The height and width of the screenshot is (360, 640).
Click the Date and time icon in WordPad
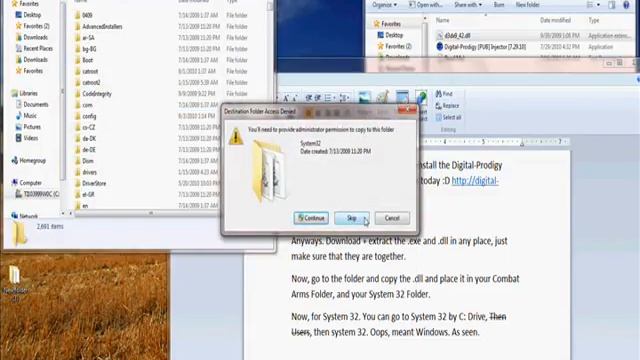click(x=402, y=97)
